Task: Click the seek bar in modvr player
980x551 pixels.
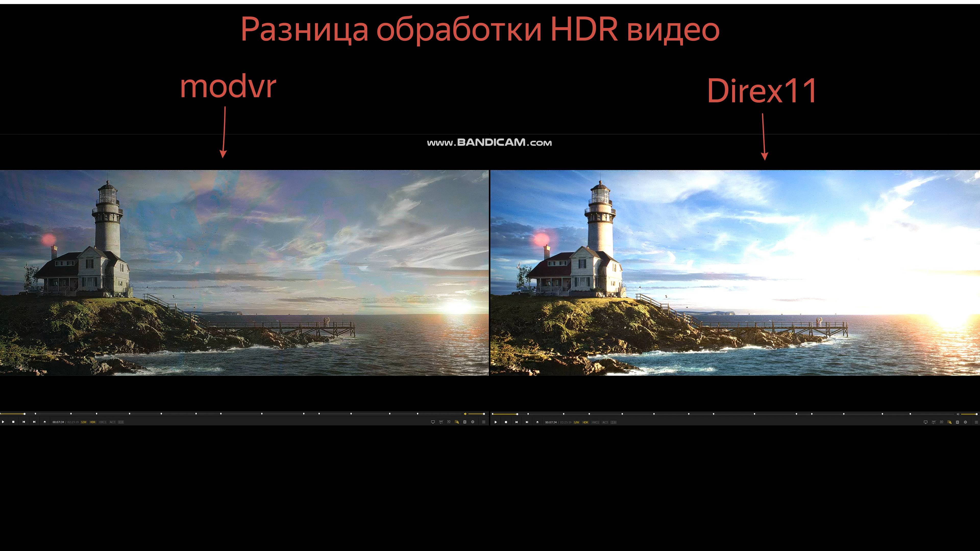Action: [231, 414]
